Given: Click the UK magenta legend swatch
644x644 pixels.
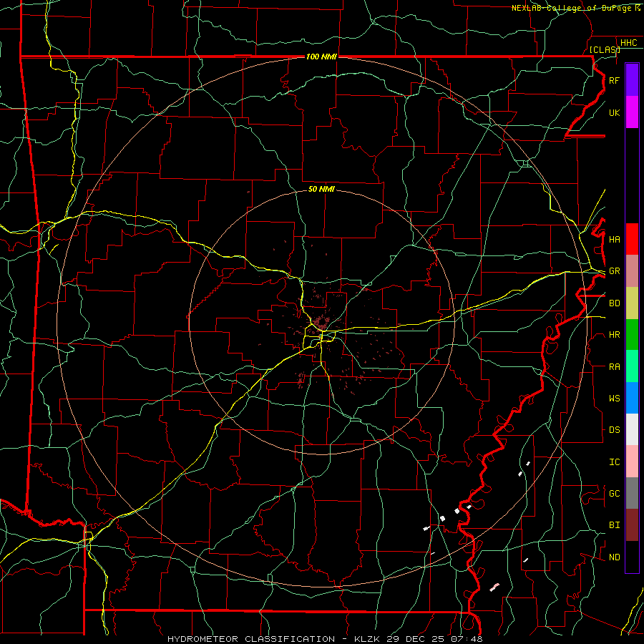Looking at the screenshot, I should point(632,112).
